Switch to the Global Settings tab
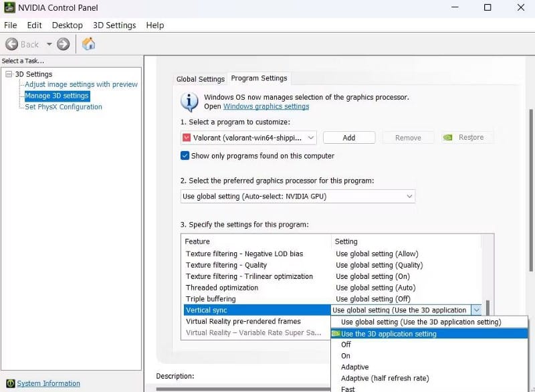Image resolution: width=535 pixels, height=392 pixels. pos(200,79)
